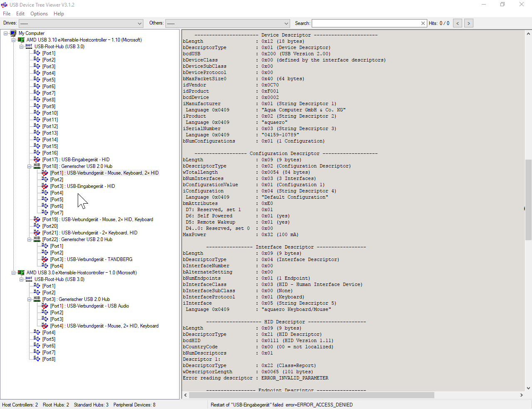Clear the search field with X
Image resolution: width=532 pixels, height=409 pixels.
(423, 23)
